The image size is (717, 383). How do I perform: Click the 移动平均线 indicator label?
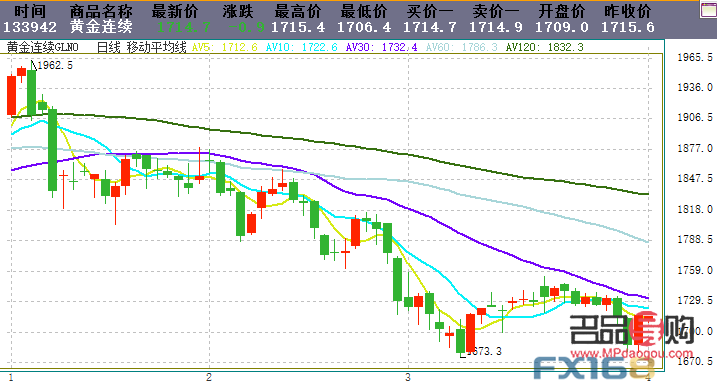(x=156, y=47)
